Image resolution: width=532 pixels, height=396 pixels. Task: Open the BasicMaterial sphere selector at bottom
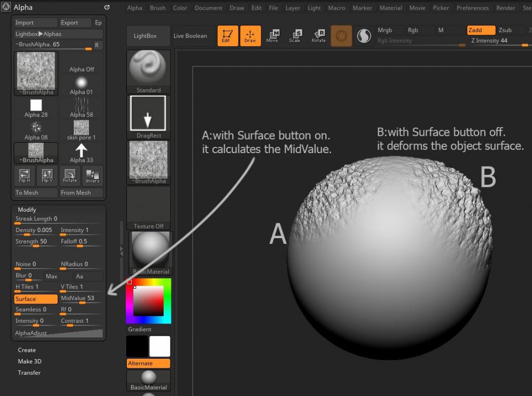click(x=149, y=380)
